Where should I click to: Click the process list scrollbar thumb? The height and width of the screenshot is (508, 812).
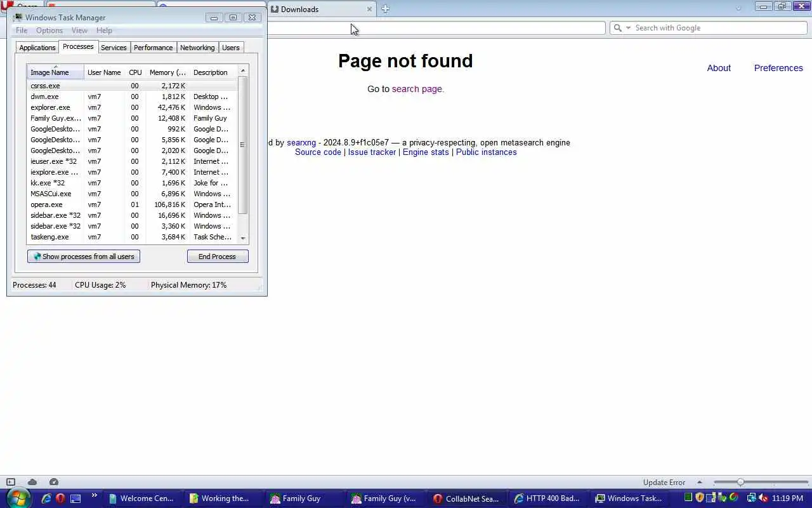[242, 145]
